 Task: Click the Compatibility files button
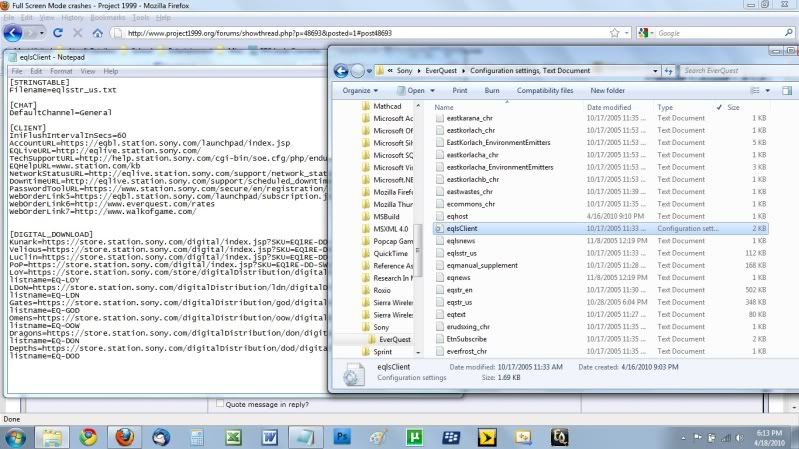544,90
